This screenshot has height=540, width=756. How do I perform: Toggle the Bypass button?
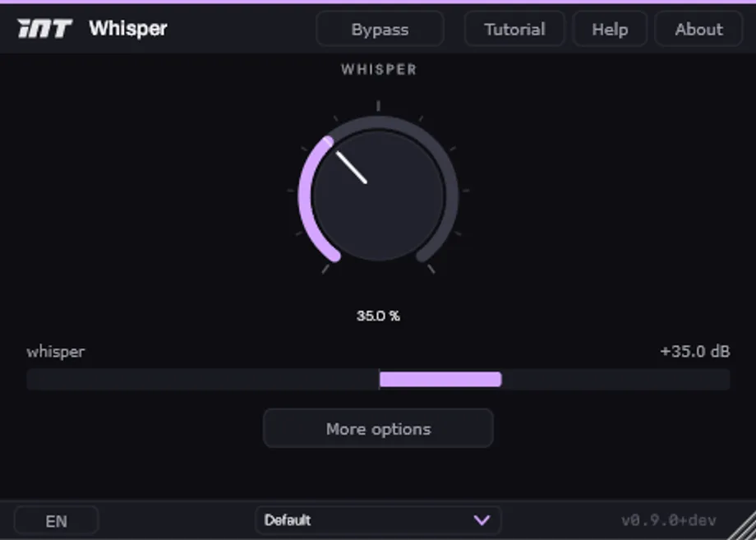[x=380, y=30]
